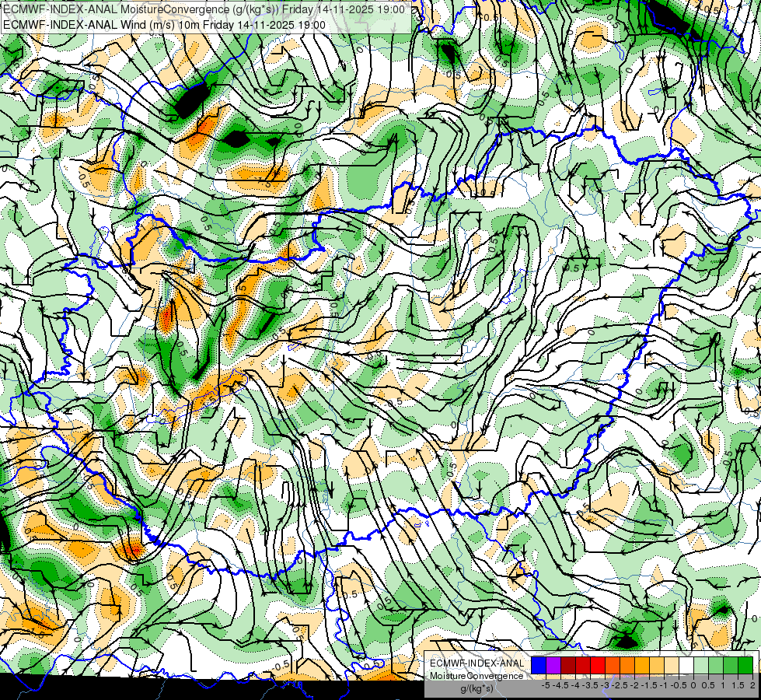The image size is (761, 700).
Task: Click the darkest green legend swatch
Action: [745, 665]
